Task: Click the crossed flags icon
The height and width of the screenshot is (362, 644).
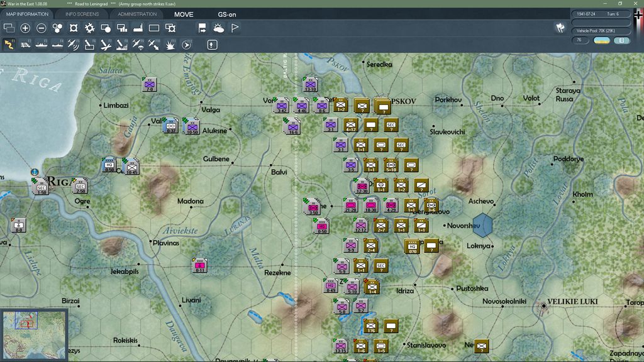Action: 560,28
